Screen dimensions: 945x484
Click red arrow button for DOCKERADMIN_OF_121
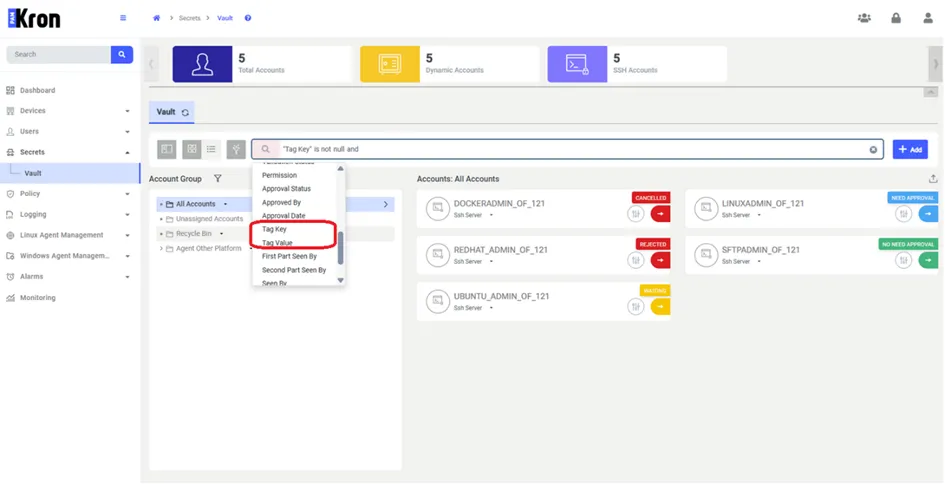tap(661, 213)
